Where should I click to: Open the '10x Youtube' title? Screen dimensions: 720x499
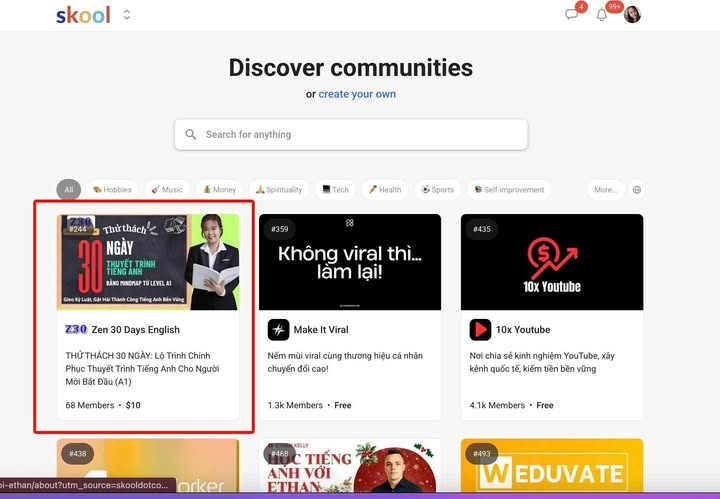point(523,330)
